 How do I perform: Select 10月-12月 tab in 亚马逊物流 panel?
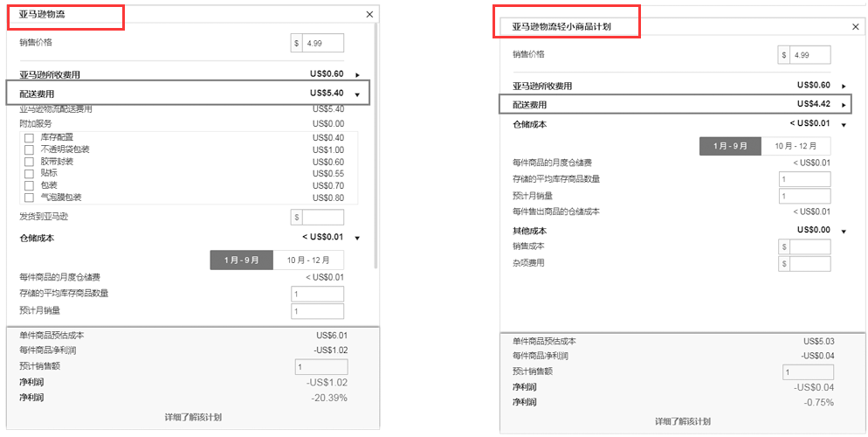308,260
